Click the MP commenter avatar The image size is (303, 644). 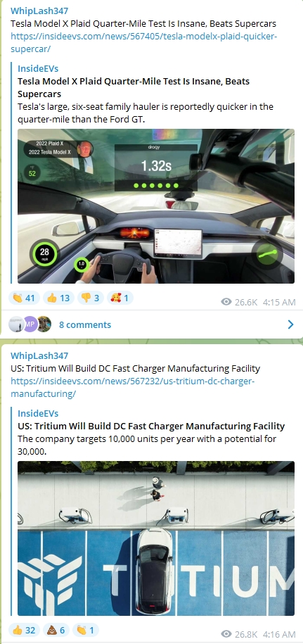pos(30,324)
